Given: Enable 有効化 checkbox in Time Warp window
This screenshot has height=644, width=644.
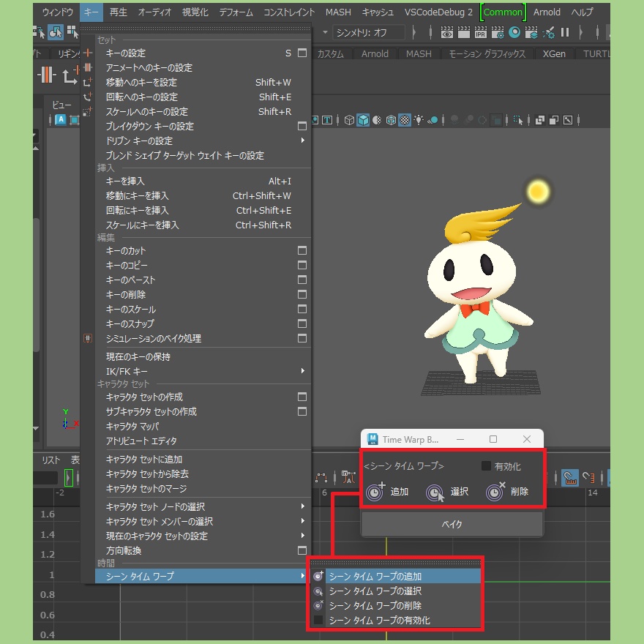Looking at the screenshot, I should pyautogui.click(x=486, y=465).
